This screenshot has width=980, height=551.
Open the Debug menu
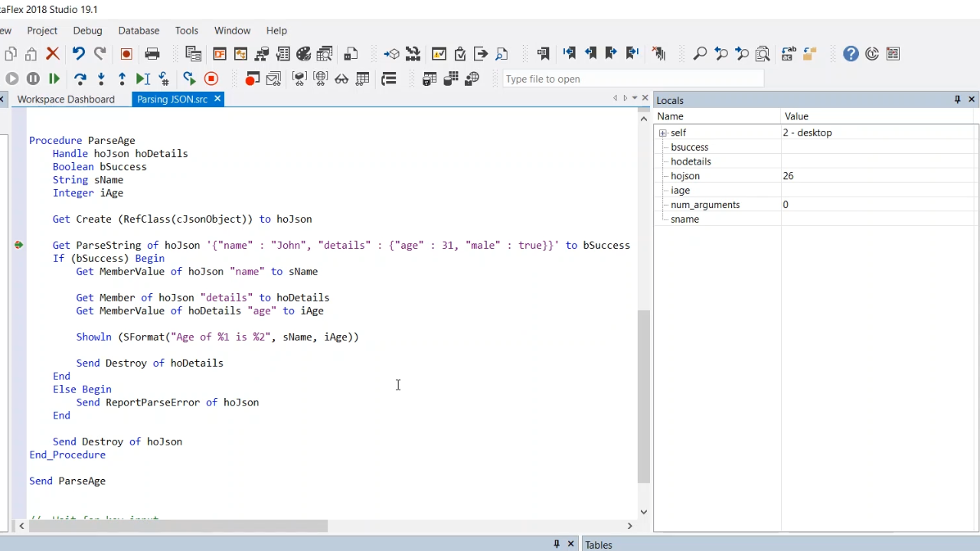(x=87, y=31)
